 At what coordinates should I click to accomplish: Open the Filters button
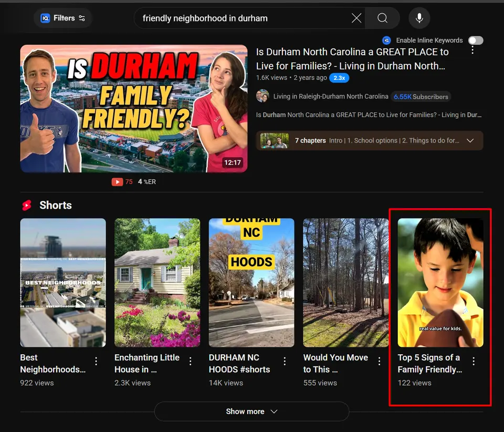(x=63, y=18)
